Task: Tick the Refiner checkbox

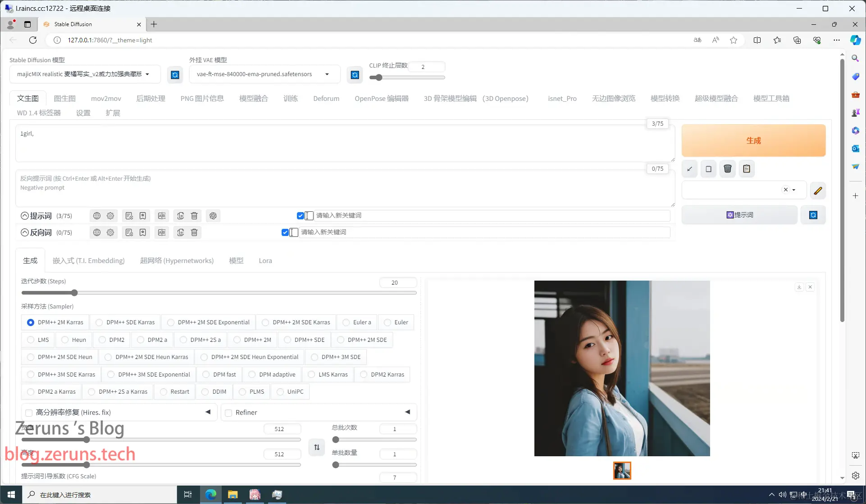Action: pos(228,413)
